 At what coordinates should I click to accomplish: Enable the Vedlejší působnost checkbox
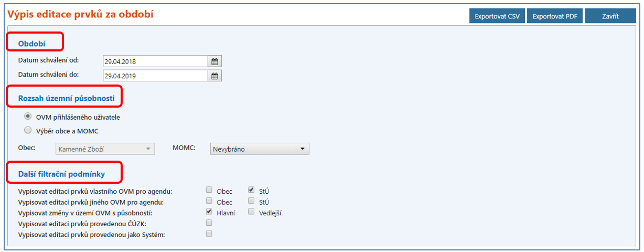pos(252,212)
